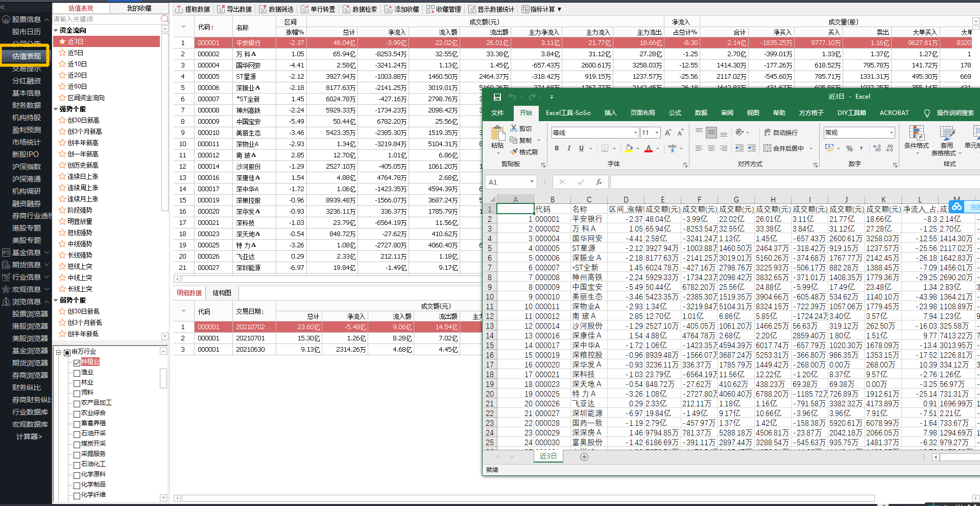This screenshot has height=506, width=980.
Task: Open the number format 常规 dropdown
Action: pyautogui.click(x=891, y=133)
